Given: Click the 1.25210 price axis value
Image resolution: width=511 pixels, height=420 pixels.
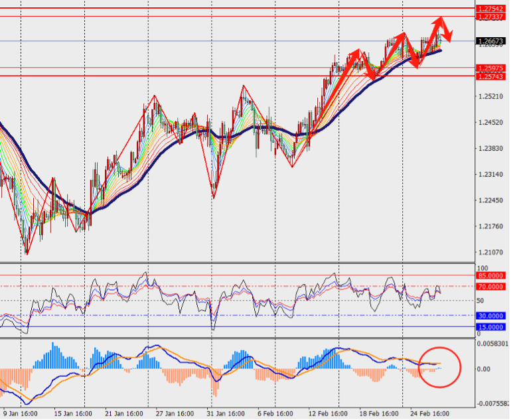Looking at the screenshot, I should coord(491,96).
